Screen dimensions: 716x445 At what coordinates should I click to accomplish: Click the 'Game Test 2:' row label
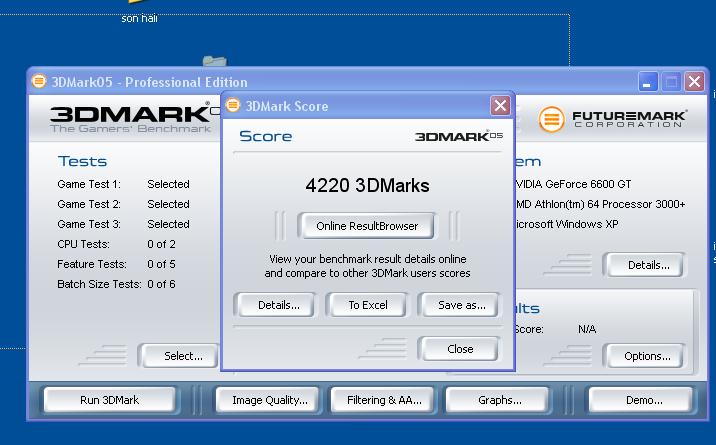click(x=89, y=204)
